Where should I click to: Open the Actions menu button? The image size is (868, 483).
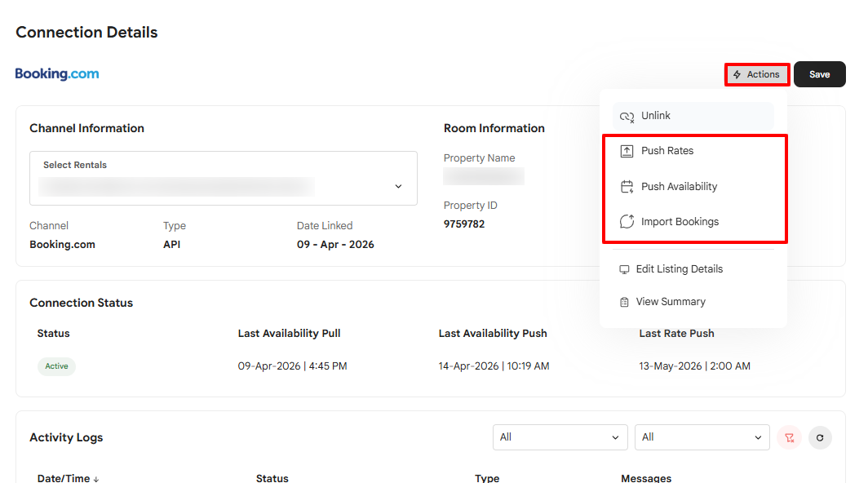coord(757,74)
